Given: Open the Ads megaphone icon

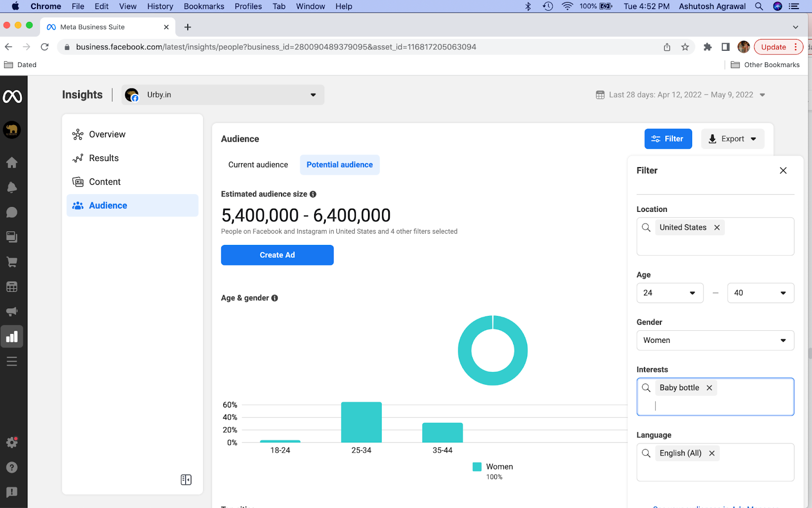Looking at the screenshot, I should 12,311.
